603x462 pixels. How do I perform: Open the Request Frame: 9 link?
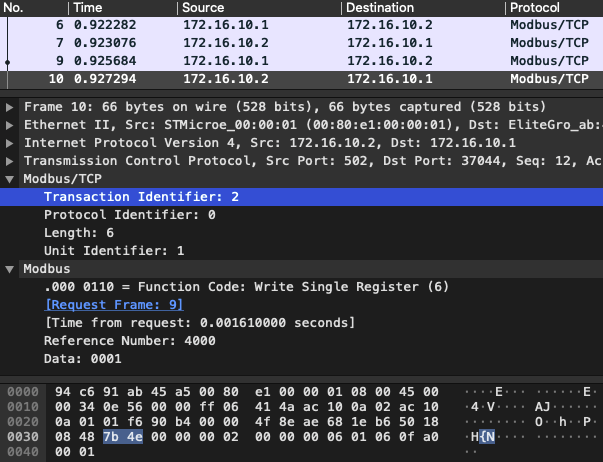point(114,305)
